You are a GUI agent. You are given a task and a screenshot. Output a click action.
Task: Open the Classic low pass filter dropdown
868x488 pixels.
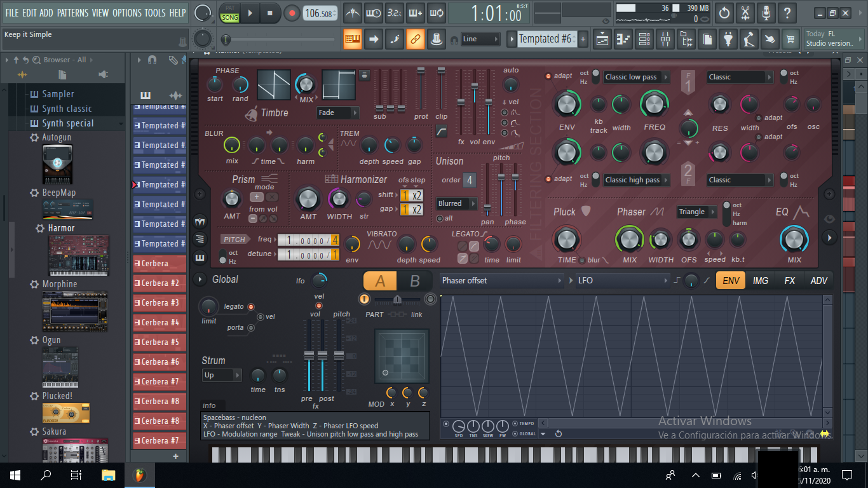pos(636,77)
